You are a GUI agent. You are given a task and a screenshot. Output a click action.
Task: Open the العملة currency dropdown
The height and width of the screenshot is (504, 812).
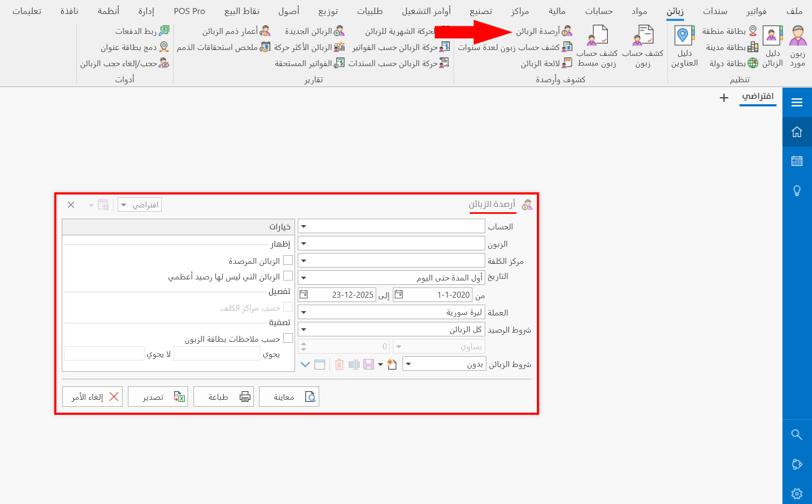pyautogui.click(x=304, y=312)
